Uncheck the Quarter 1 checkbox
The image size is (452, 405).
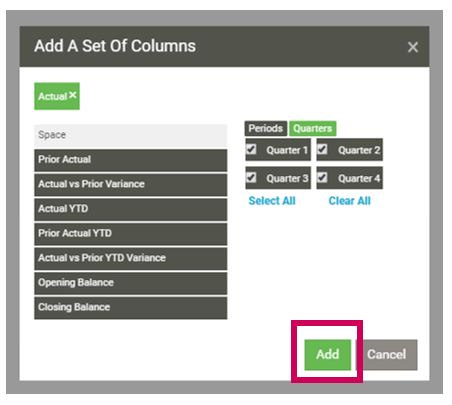click(251, 149)
